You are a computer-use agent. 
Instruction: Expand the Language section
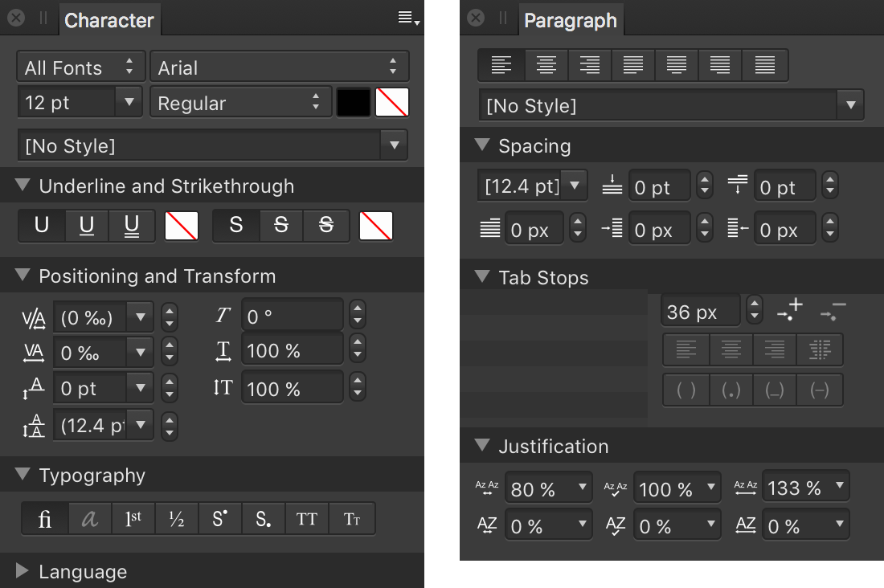(x=23, y=571)
